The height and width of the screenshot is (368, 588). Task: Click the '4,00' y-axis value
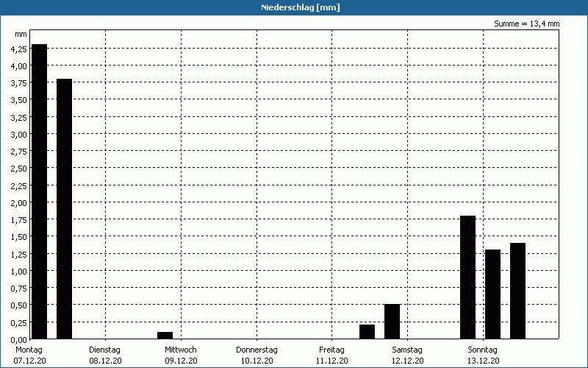pyautogui.click(x=19, y=66)
